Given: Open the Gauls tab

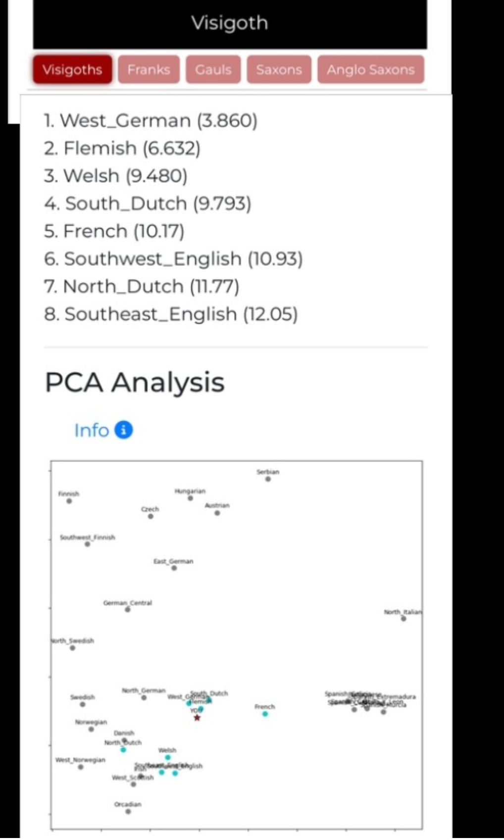Looking at the screenshot, I should pos(213,69).
